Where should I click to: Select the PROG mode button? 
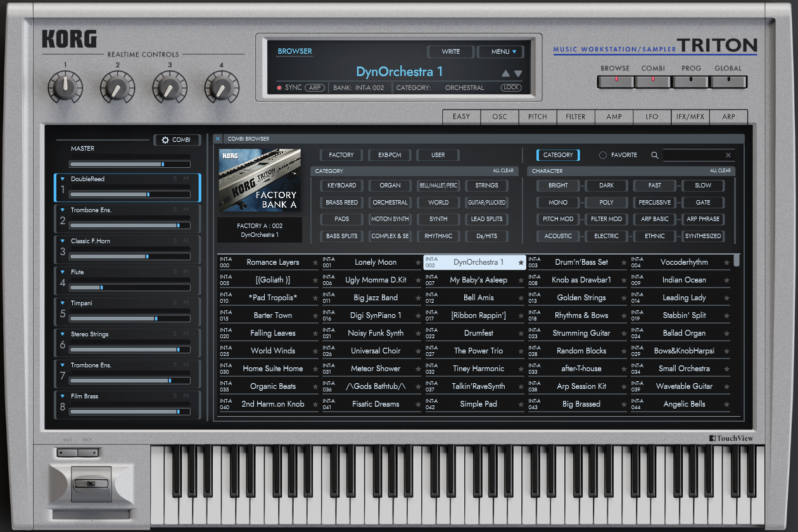coord(691,81)
